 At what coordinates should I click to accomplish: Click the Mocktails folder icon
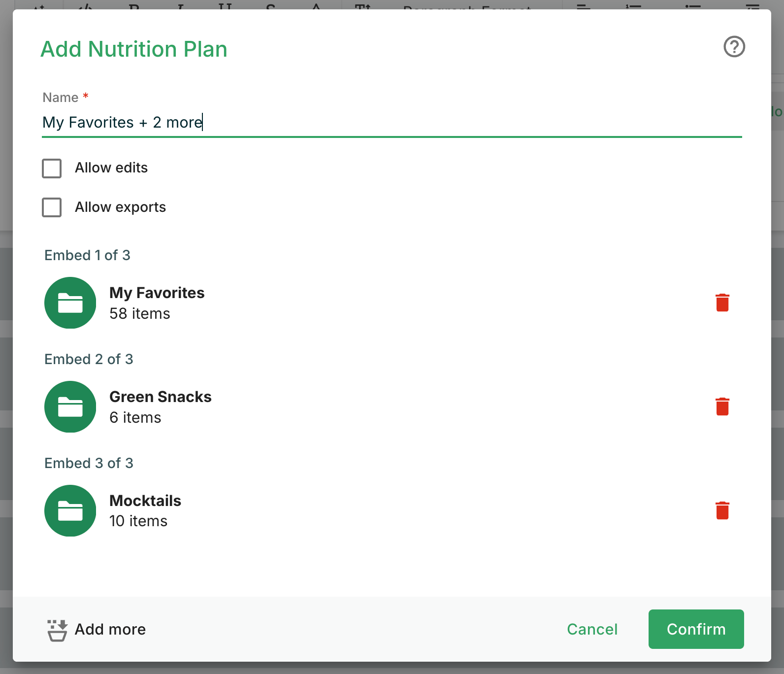click(x=70, y=510)
